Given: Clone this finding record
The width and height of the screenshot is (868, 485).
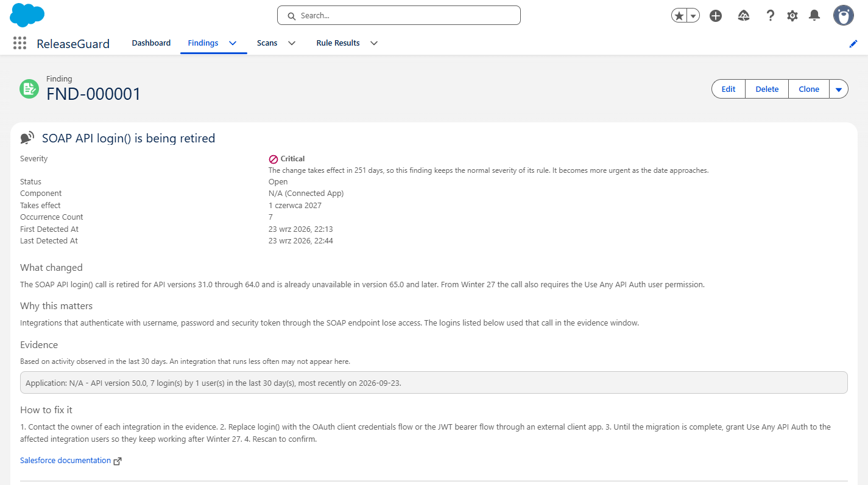Looking at the screenshot, I should 809,89.
